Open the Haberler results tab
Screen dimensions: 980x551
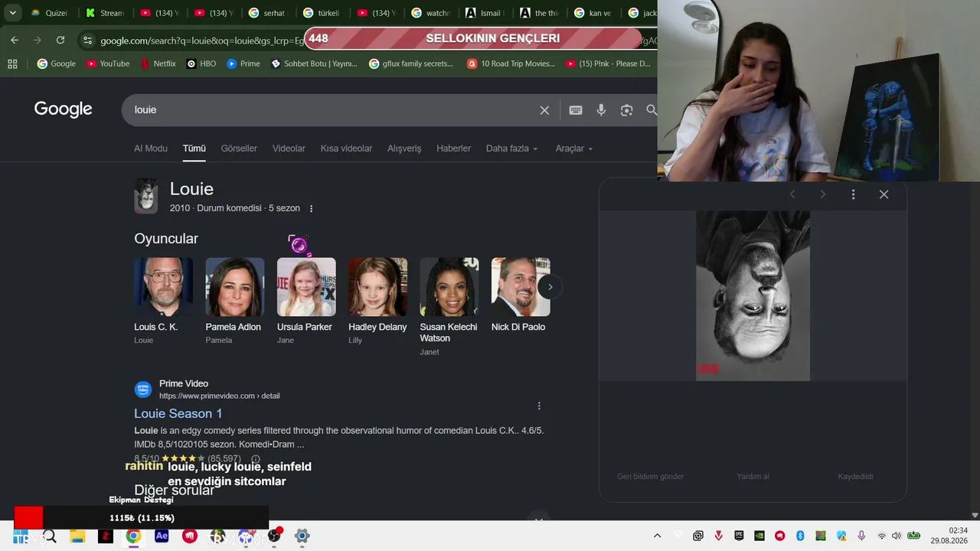coord(454,148)
